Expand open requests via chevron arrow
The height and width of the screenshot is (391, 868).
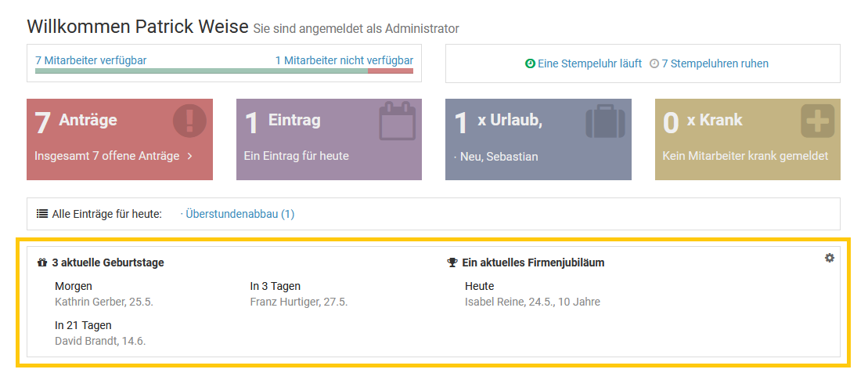tap(189, 156)
